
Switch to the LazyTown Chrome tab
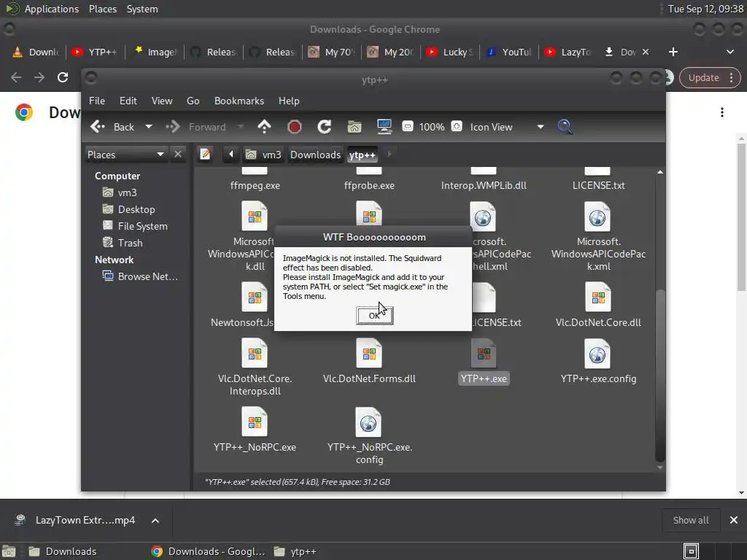click(569, 52)
